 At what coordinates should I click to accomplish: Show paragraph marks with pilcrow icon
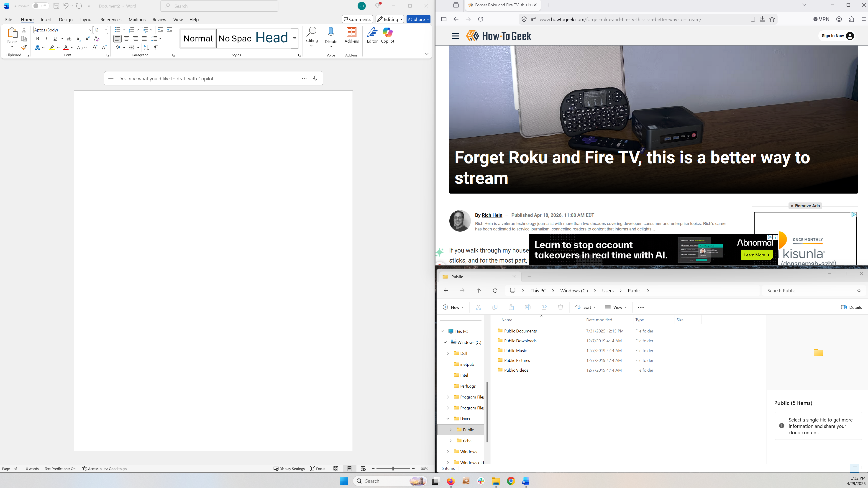(x=156, y=48)
